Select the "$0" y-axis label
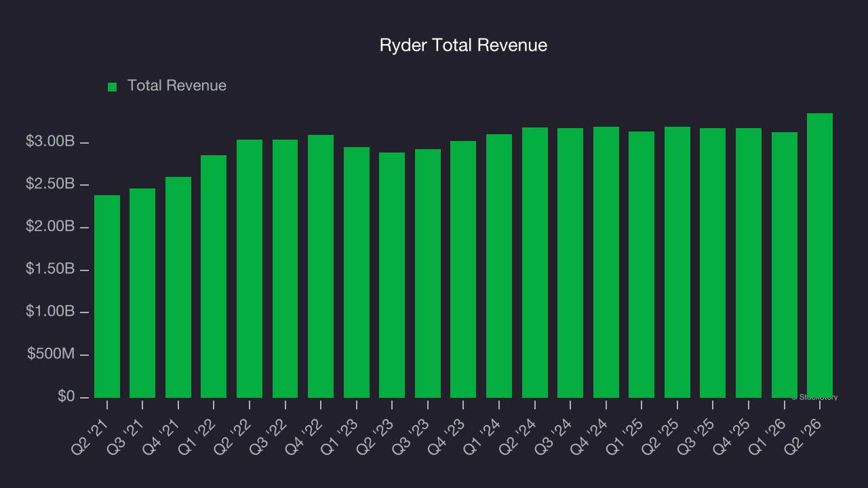The image size is (868, 488). (66, 396)
